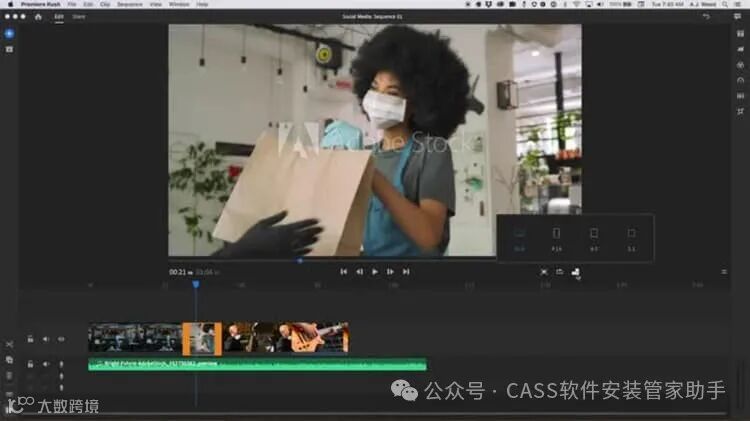Image resolution: width=750 pixels, height=421 pixels.
Task: Choose 16:9 landscape aspect ratio
Action: (x=519, y=239)
